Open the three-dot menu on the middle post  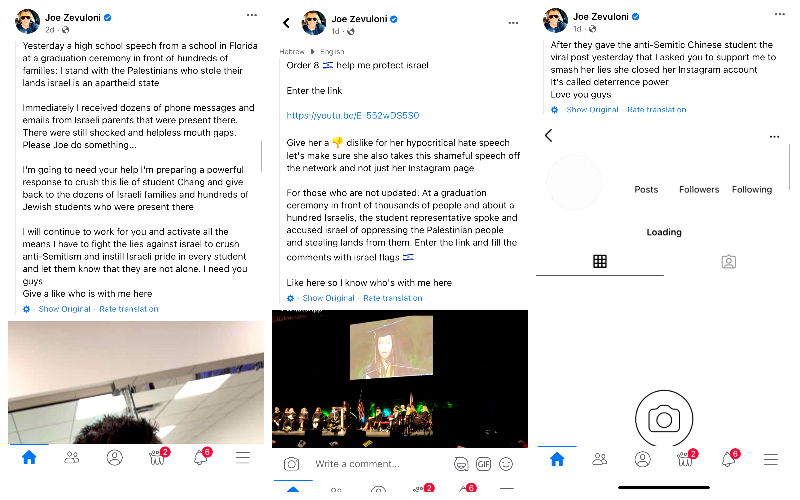coord(513,23)
